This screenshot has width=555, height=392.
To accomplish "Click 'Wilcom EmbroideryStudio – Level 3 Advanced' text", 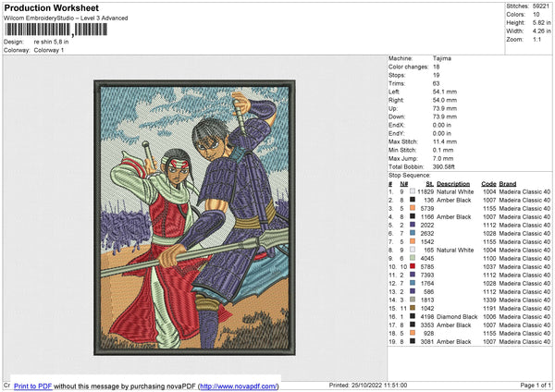I will coord(66,18).
